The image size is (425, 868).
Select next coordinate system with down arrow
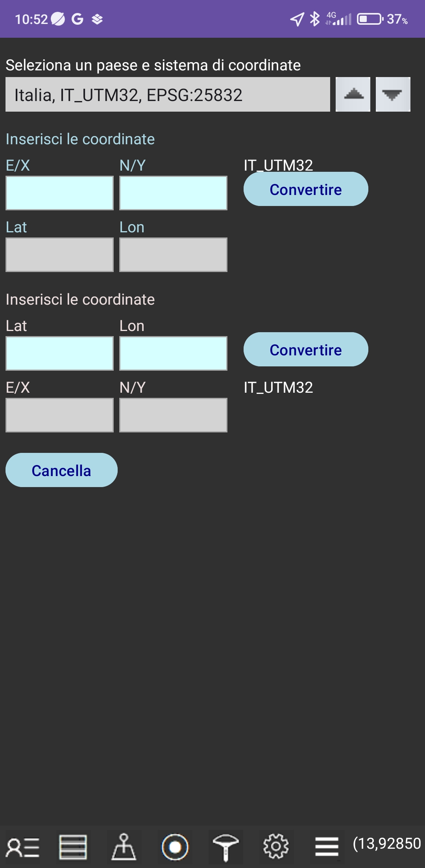(393, 94)
